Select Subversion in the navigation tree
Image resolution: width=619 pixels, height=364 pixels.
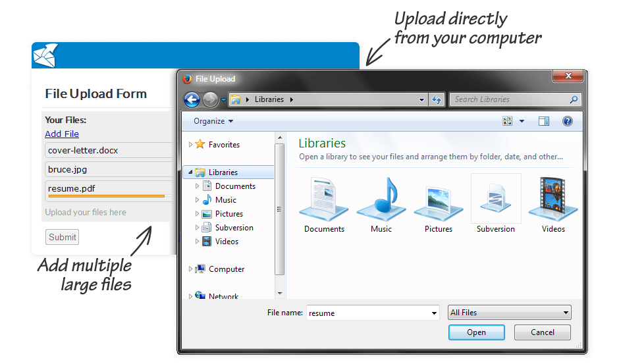[234, 227]
